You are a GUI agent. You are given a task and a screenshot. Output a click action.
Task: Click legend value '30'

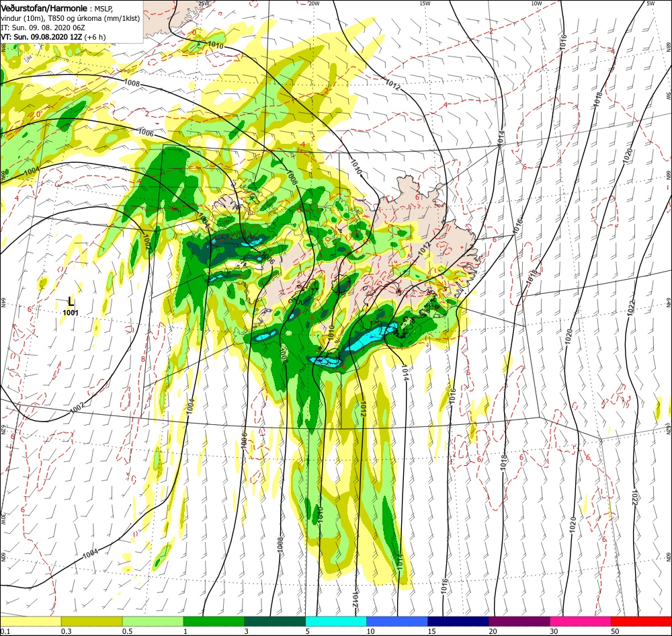pos(554,631)
